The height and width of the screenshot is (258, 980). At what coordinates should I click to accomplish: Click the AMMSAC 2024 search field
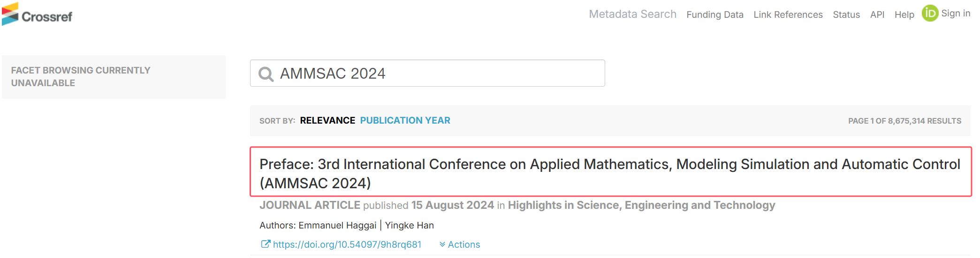(x=427, y=73)
